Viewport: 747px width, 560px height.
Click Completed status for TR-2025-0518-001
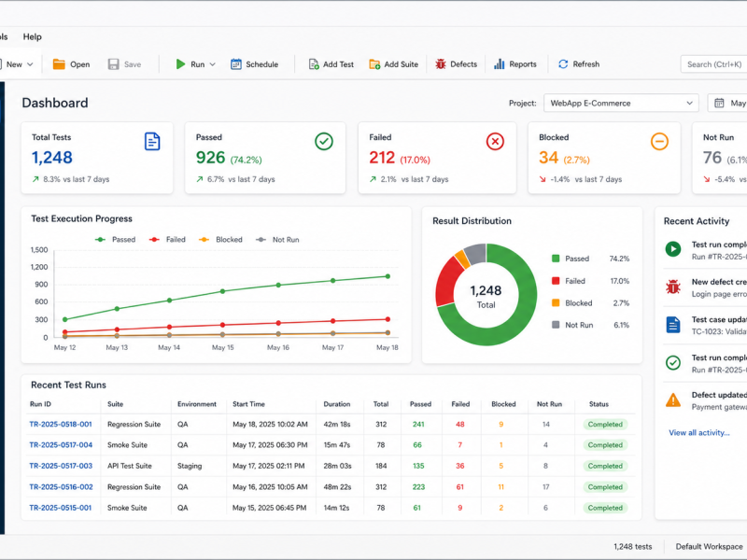(605, 425)
